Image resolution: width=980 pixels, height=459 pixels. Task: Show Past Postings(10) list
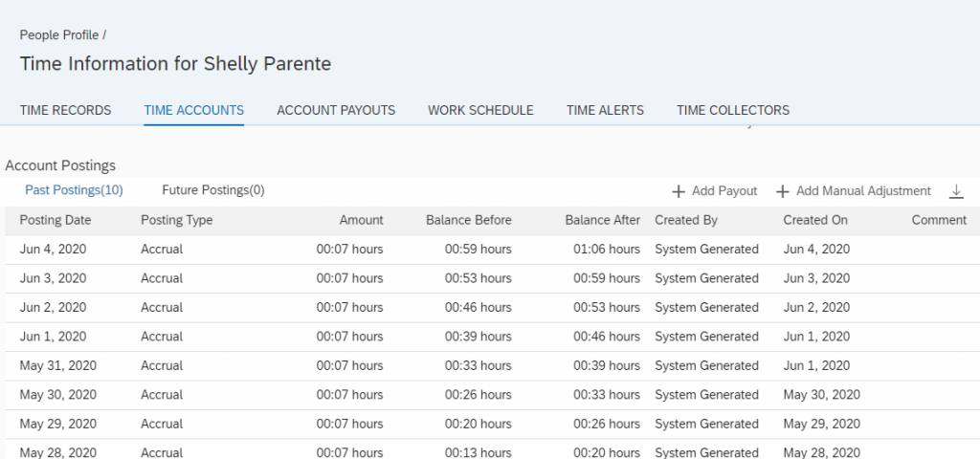click(x=74, y=190)
